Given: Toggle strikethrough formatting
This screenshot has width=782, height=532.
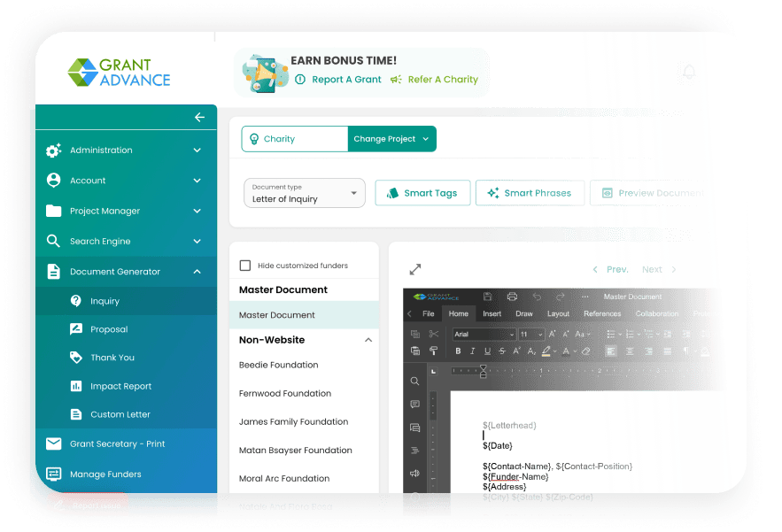Looking at the screenshot, I should pyautogui.click(x=502, y=351).
